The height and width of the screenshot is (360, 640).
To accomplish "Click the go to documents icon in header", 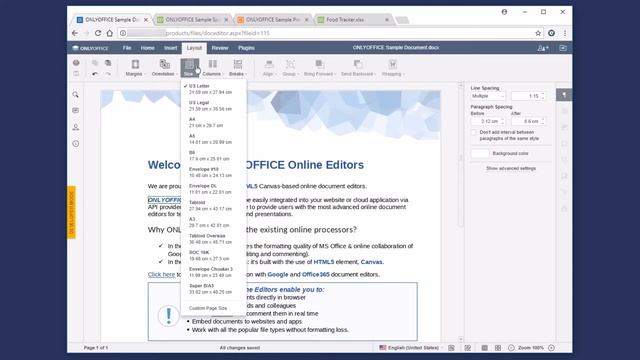I will tap(563, 48).
